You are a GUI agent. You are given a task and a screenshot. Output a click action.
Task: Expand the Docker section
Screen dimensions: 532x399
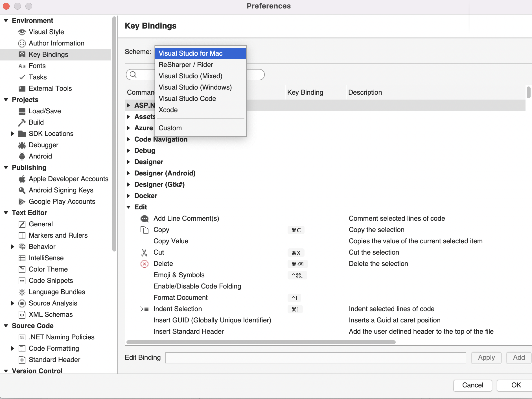click(129, 196)
